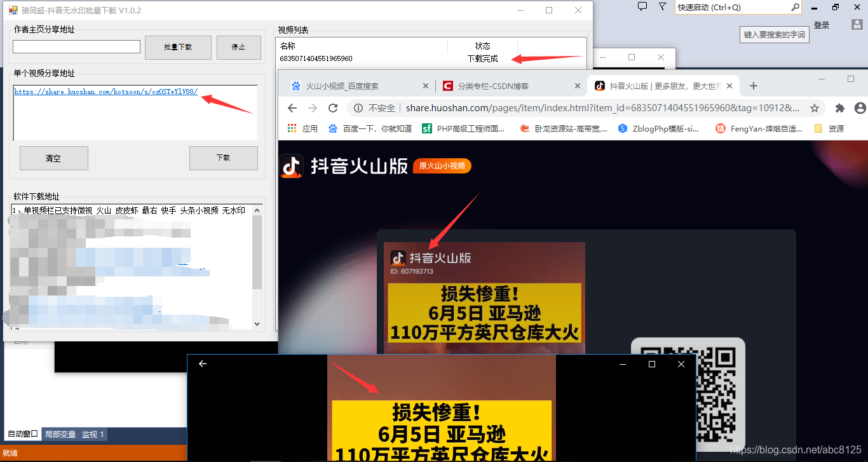868x462 pixels.
Task: Minimize the downloader app window
Action: [x=520, y=10]
